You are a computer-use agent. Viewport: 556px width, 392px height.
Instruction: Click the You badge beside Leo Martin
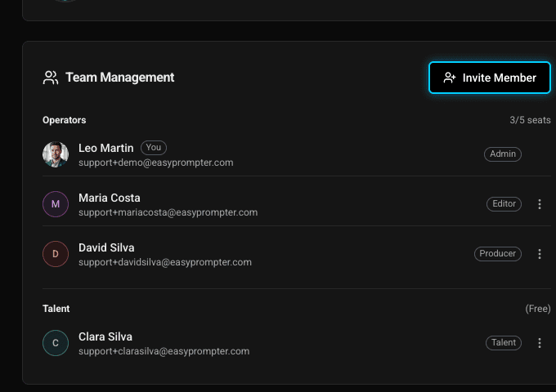[x=153, y=148]
